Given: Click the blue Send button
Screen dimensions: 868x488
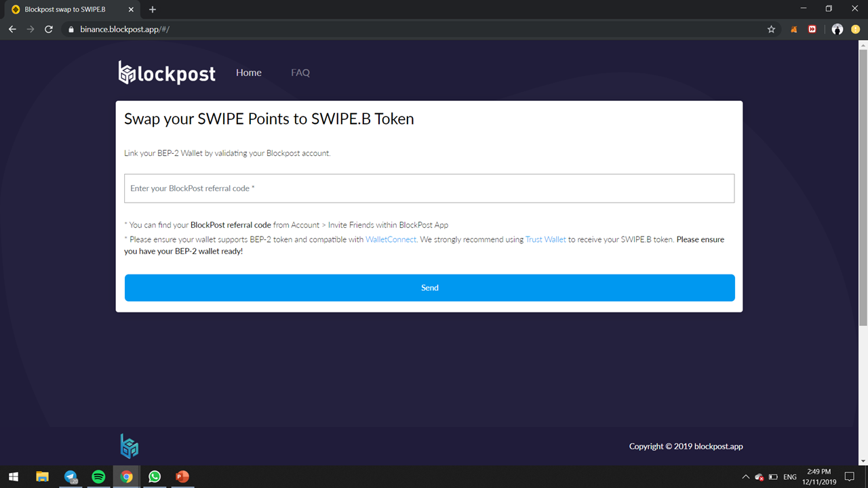Looking at the screenshot, I should pos(429,287).
